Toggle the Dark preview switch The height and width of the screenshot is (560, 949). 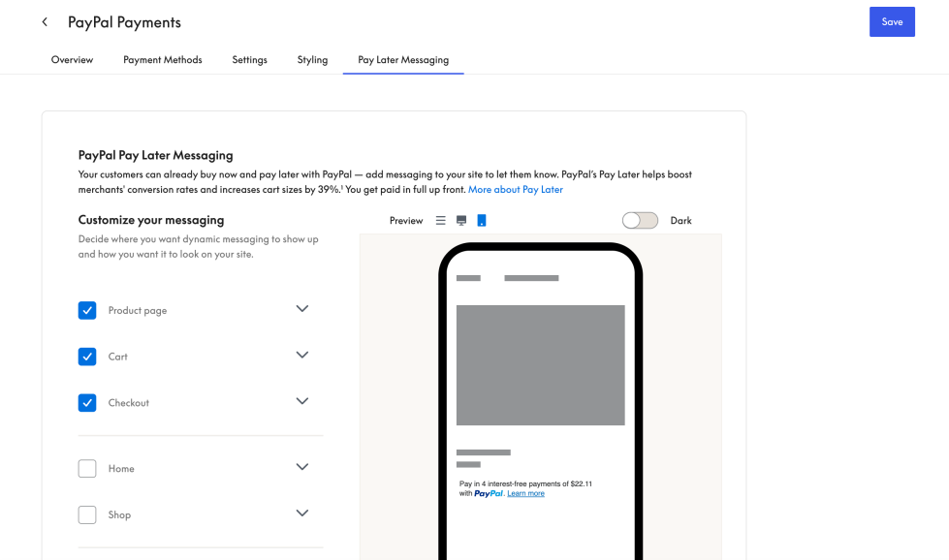click(640, 221)
